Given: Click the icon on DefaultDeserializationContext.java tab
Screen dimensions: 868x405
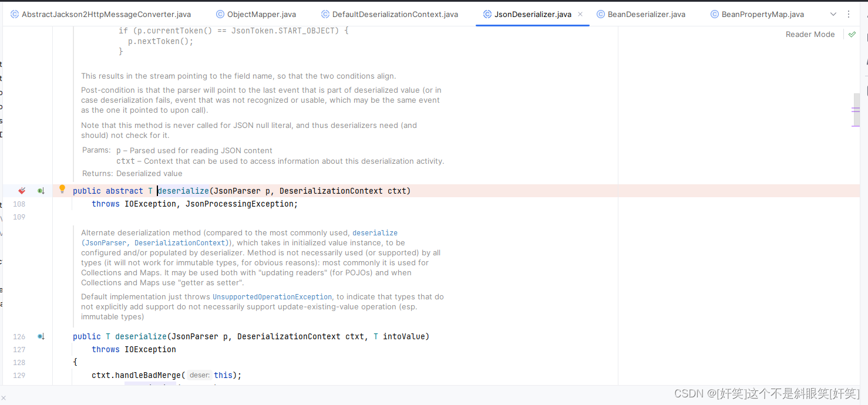Looking at the screenshot, I should [325, 14].
